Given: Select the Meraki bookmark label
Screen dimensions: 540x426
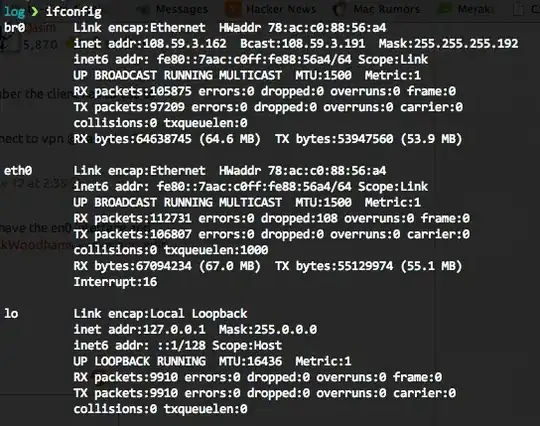Looking at the screenshot, I should [x=474, y=9].
